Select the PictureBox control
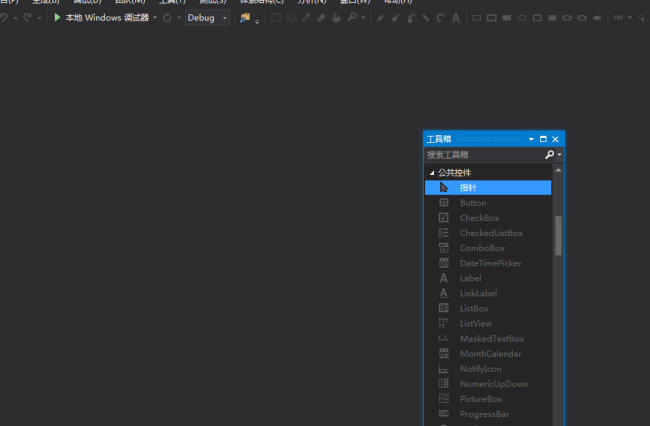650x426 pixels. pos(480,399)
